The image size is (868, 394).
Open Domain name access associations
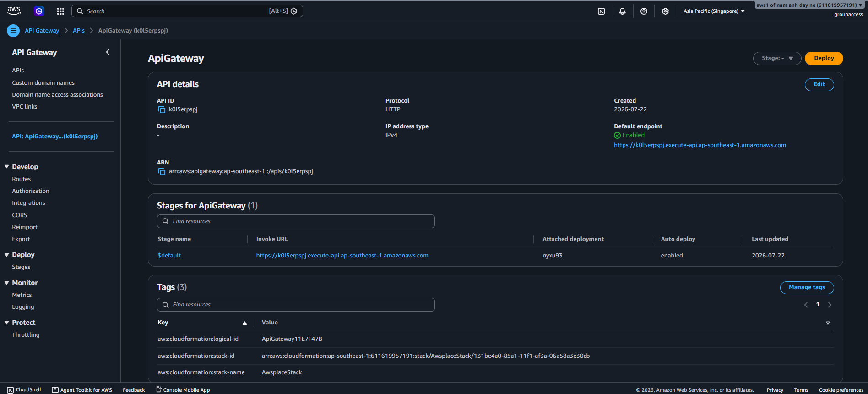(x=57, y=95)
